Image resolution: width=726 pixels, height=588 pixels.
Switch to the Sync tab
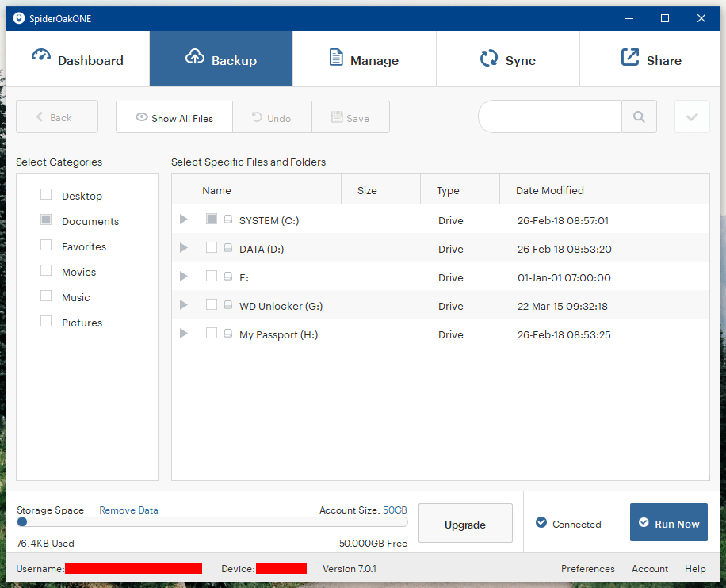coord(507,58)
